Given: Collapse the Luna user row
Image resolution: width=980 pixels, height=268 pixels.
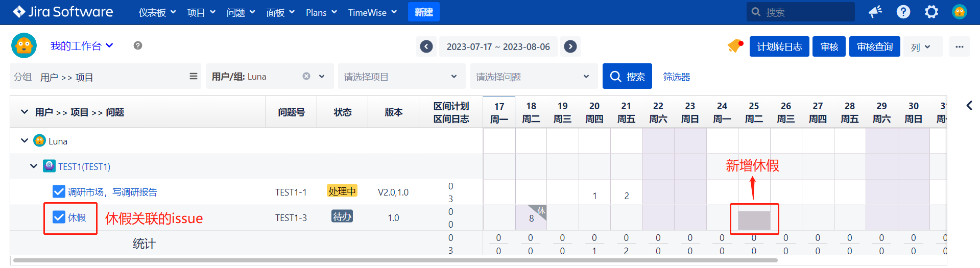Looking at the screenshot, I should coord(25,141).
